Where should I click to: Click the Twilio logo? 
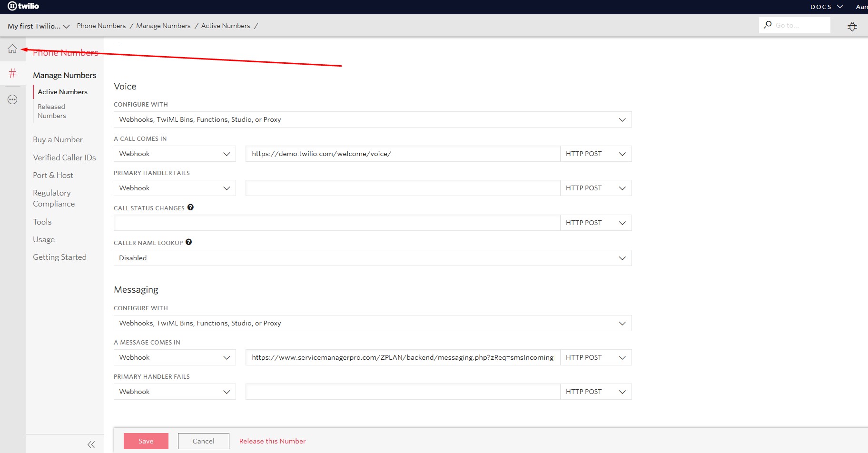click(24, 6)
